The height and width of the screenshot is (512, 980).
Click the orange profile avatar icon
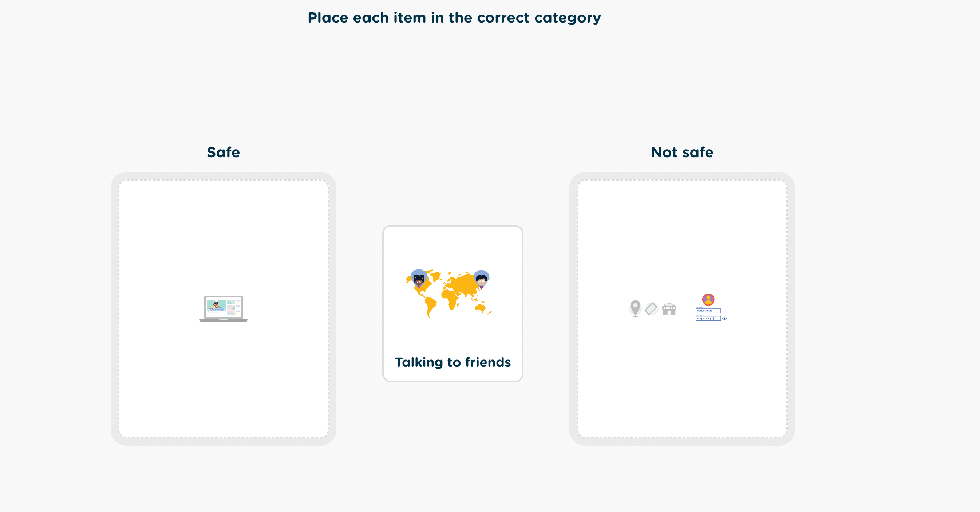click(x=708, y=299)
